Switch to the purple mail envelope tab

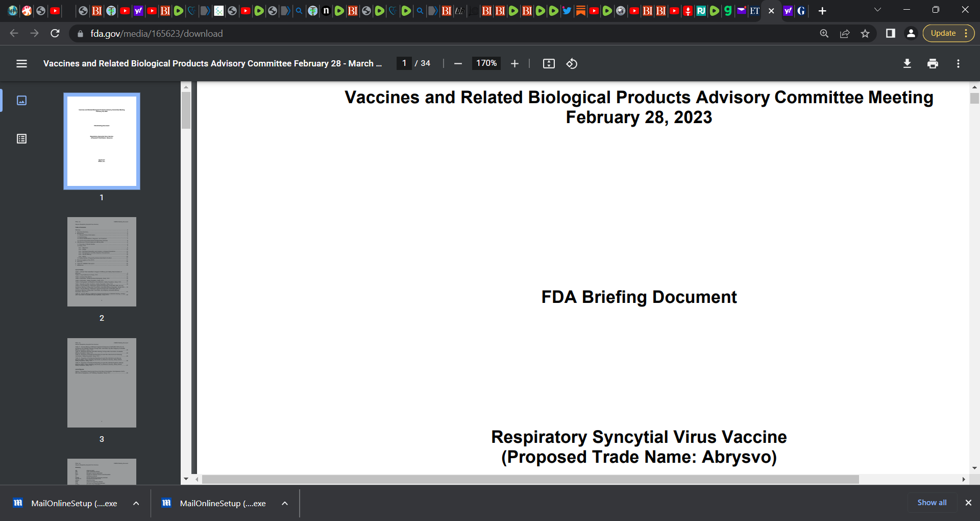coord(741,11)
